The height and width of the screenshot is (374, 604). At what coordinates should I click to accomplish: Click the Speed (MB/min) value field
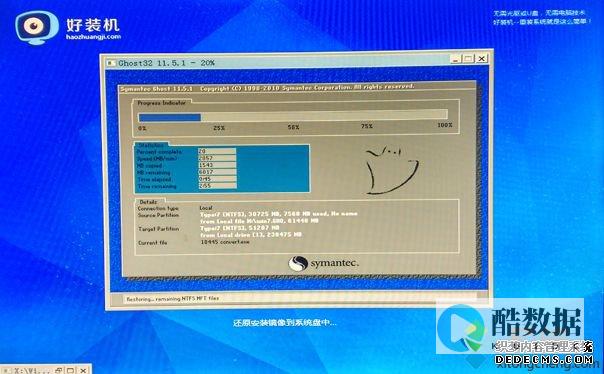pyautogui.click(x=217, y=158)
